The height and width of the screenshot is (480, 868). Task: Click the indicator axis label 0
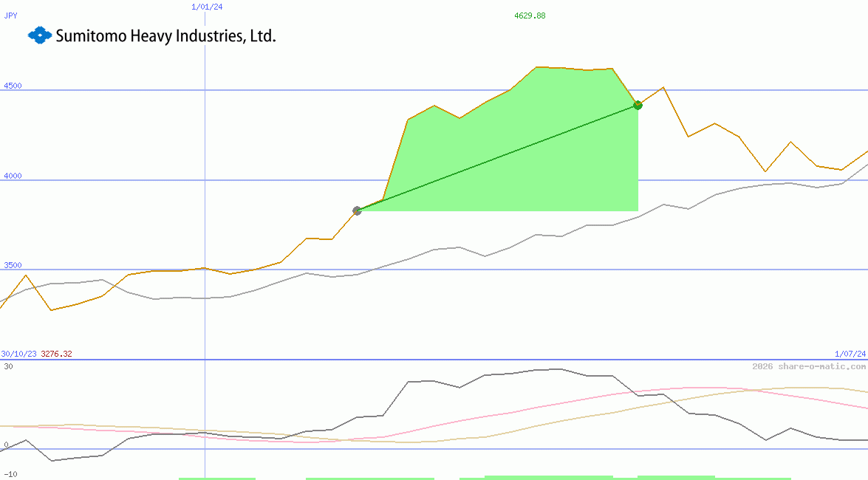pyautogui.click(x=6, y=445)
